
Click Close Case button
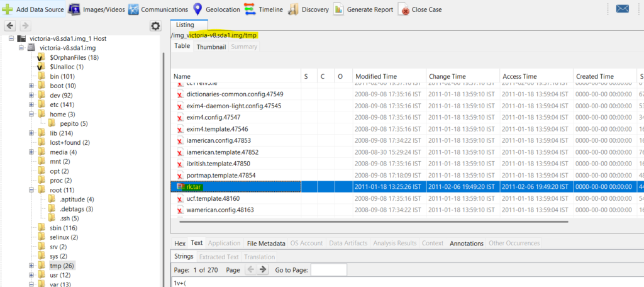click(419, 9)
